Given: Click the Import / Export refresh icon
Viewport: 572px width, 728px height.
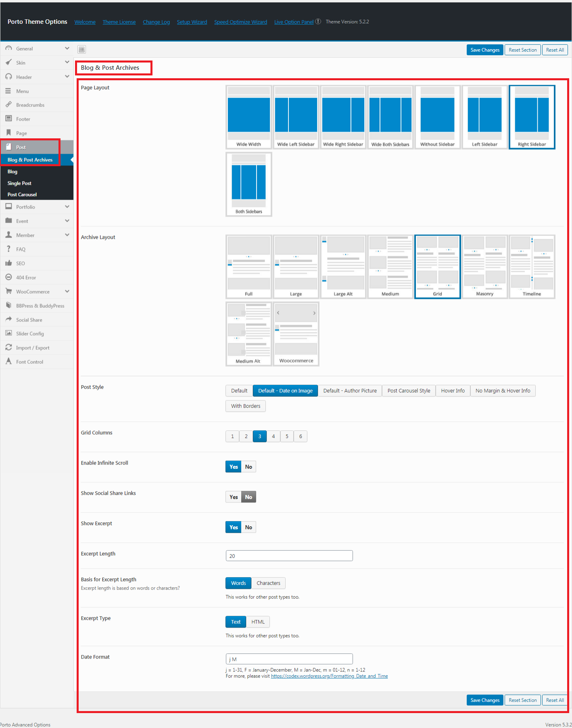Looking at the screenshot, I should (x=8, y=347).
